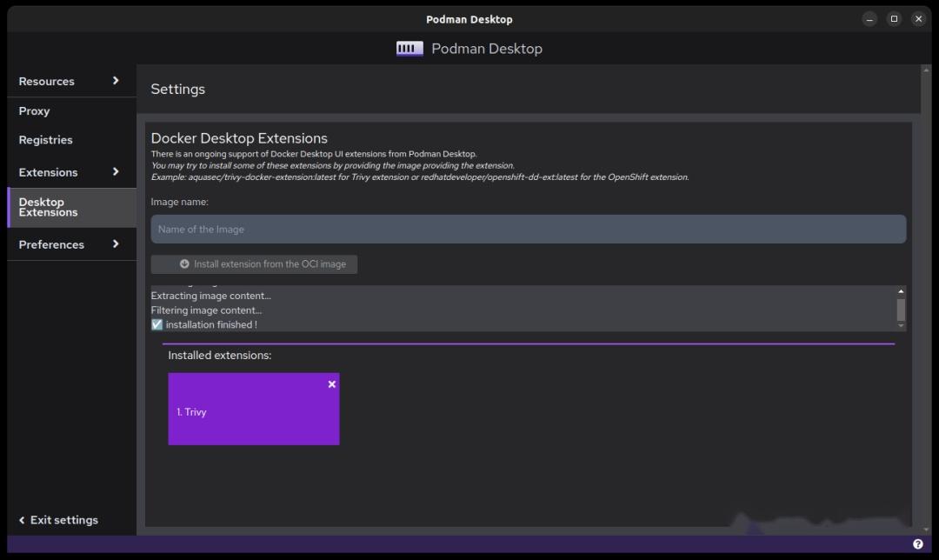This screenshot has height=560, width=939.
Task: Click the log output scrollbar thumb
Action: pos(901,309)
